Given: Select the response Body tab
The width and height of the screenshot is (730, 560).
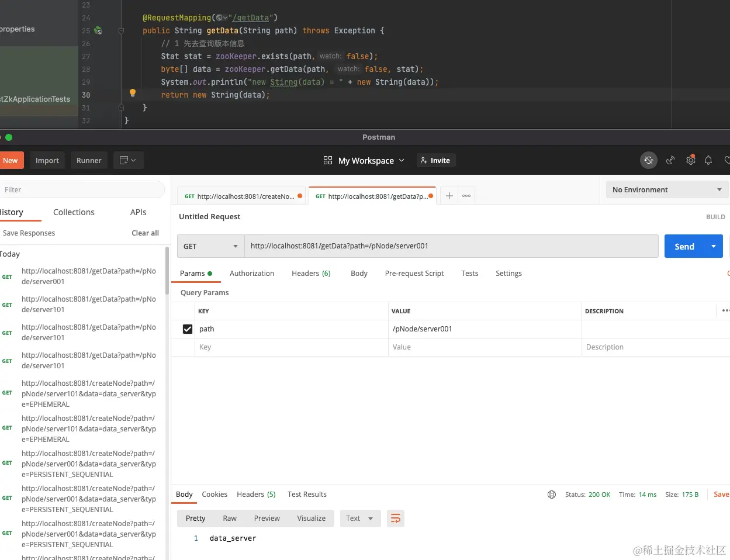Looking at the screenshot, I should coord(184,494).
